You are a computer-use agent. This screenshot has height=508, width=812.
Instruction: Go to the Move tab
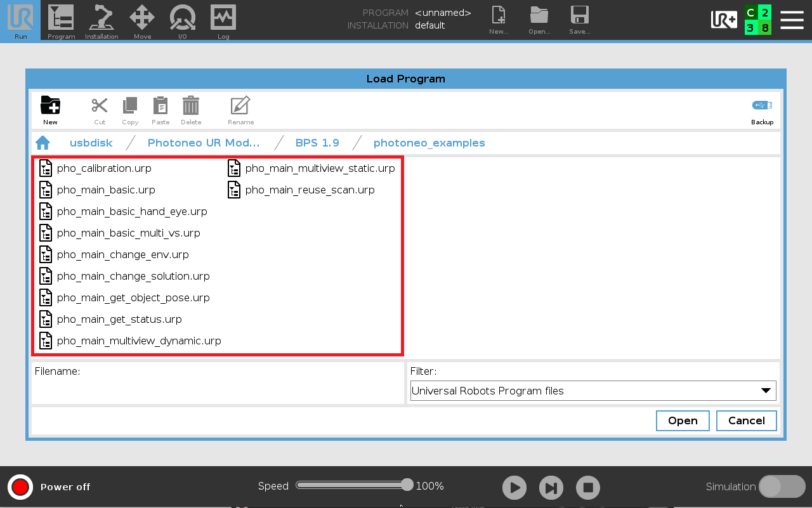tap(142, 20)
